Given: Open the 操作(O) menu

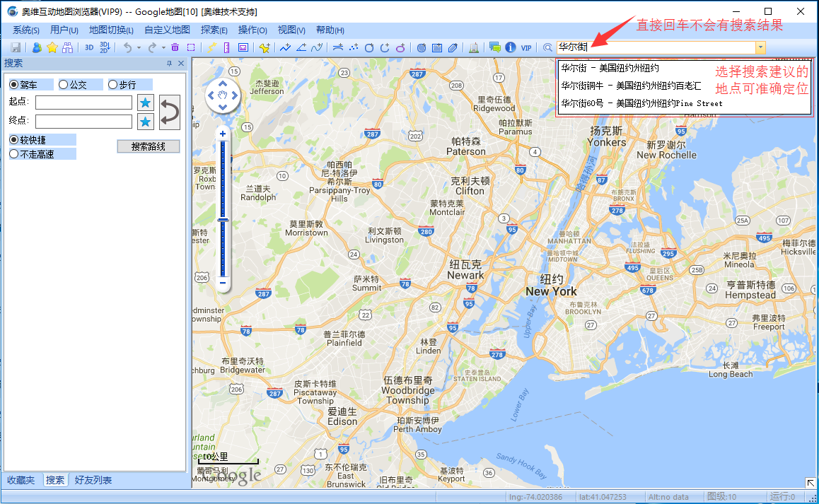Looking at the screenshot, I should 252,30.
